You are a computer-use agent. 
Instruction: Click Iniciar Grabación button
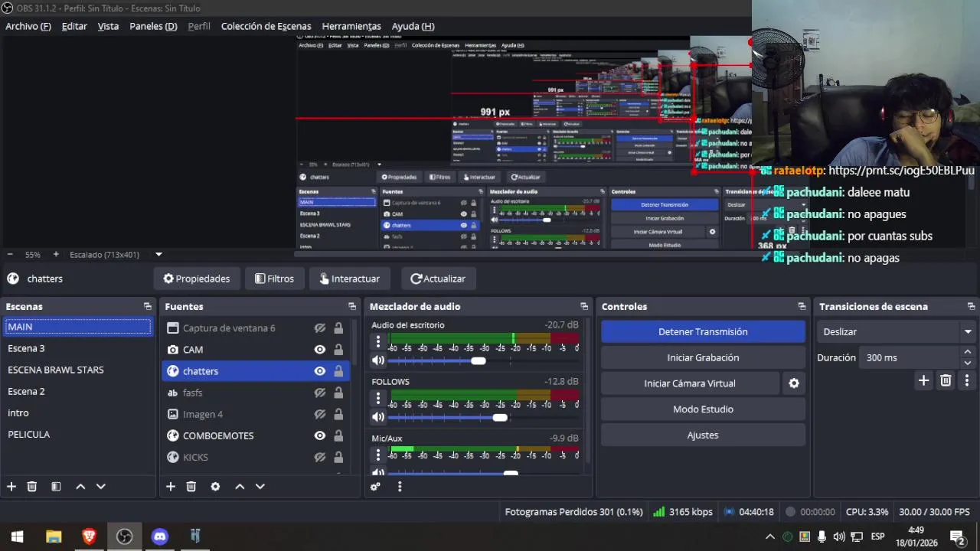click(703, 357)
